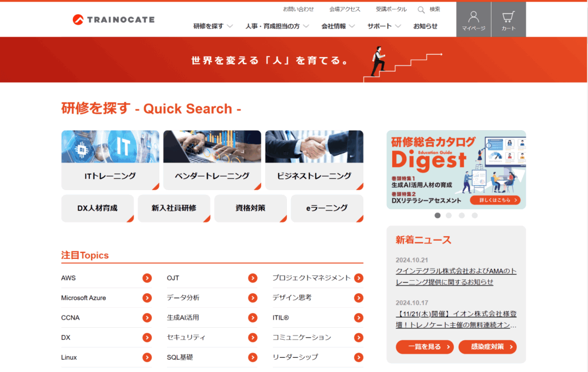588x372 pixels.
Task: Expand the 会社情報 dropdown menu
Action: (x=335, y=26)
